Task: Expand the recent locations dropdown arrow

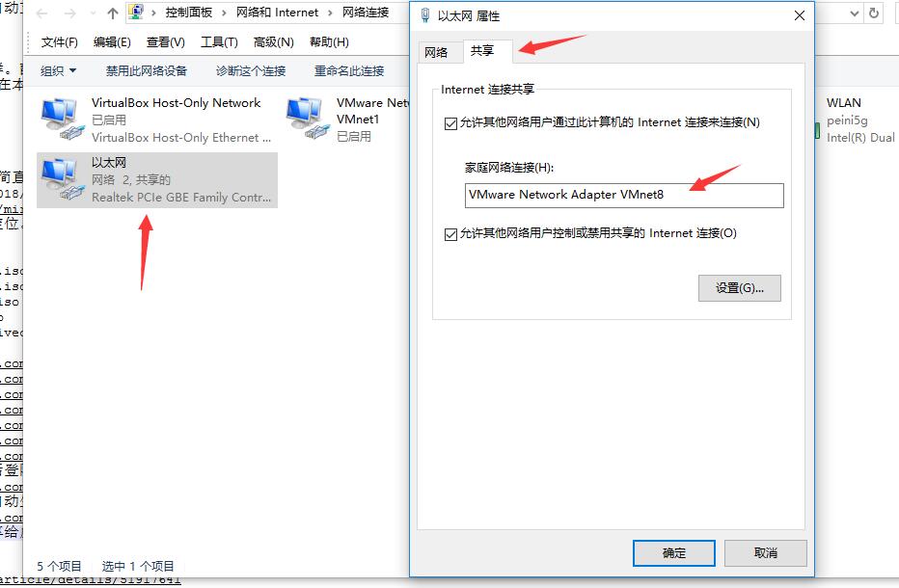Action: [x=94, y=13]
